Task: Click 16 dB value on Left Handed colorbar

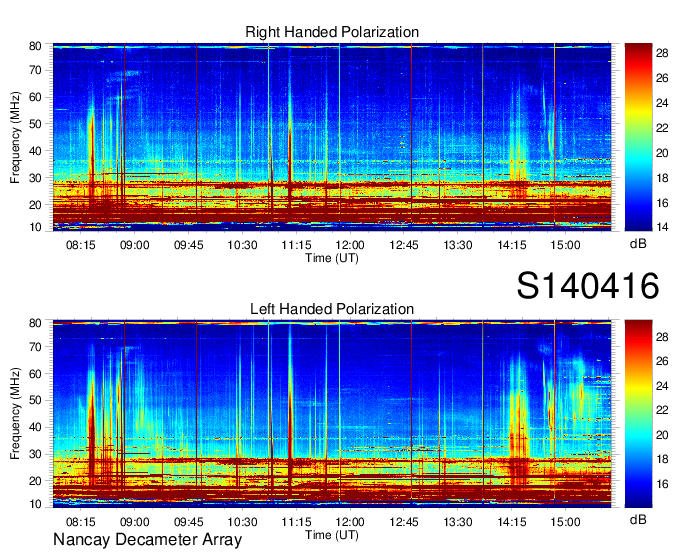Action: tap(662, 484)
